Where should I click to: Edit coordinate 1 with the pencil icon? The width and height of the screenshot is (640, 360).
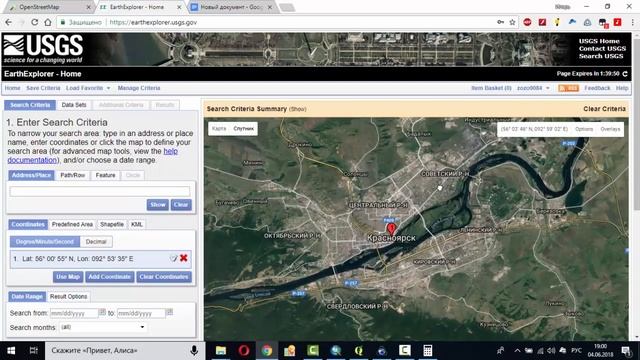coord(173,258)
